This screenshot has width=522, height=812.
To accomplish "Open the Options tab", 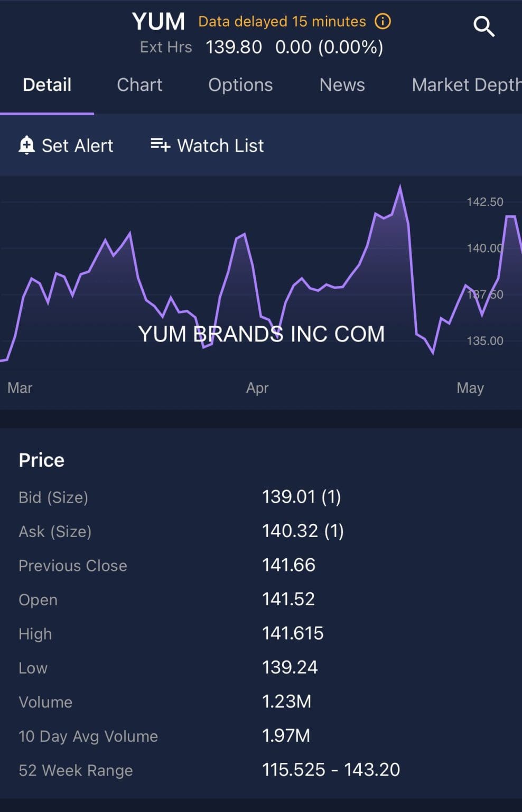I will click(x=240, y=85).
